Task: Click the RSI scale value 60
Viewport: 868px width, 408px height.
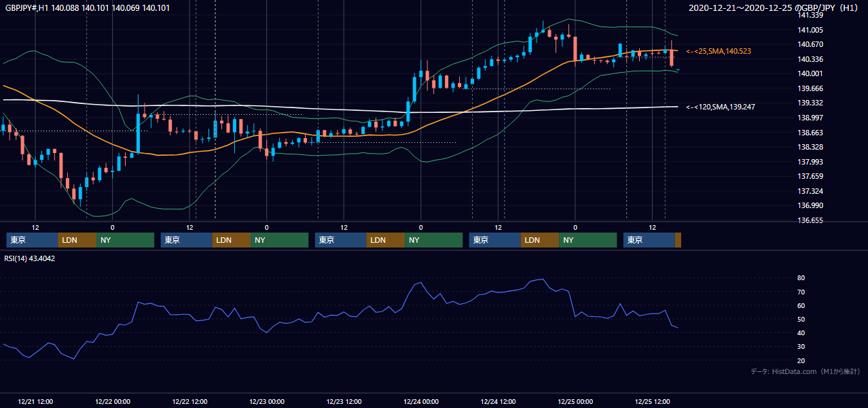Action: (801, 305)
